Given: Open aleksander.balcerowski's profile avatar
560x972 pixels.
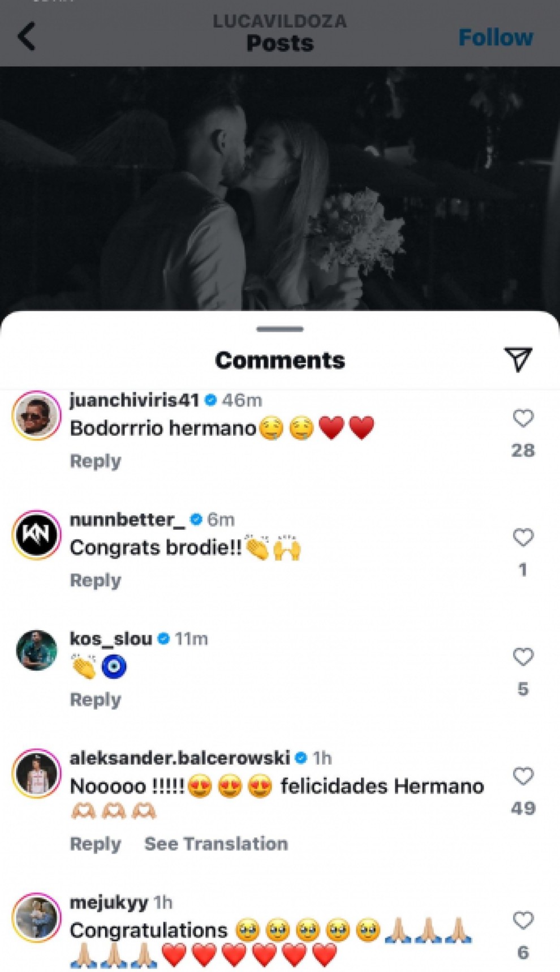Looking at the screenshot, I should (37, 773).
